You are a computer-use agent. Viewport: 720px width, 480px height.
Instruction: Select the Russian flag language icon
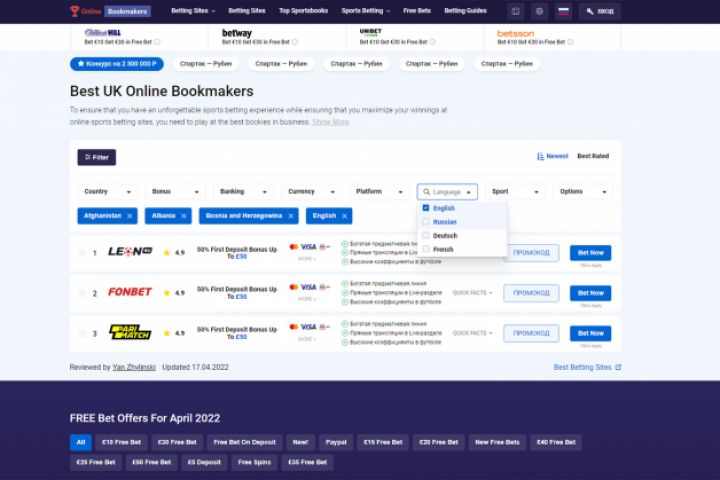coord(563,11)
